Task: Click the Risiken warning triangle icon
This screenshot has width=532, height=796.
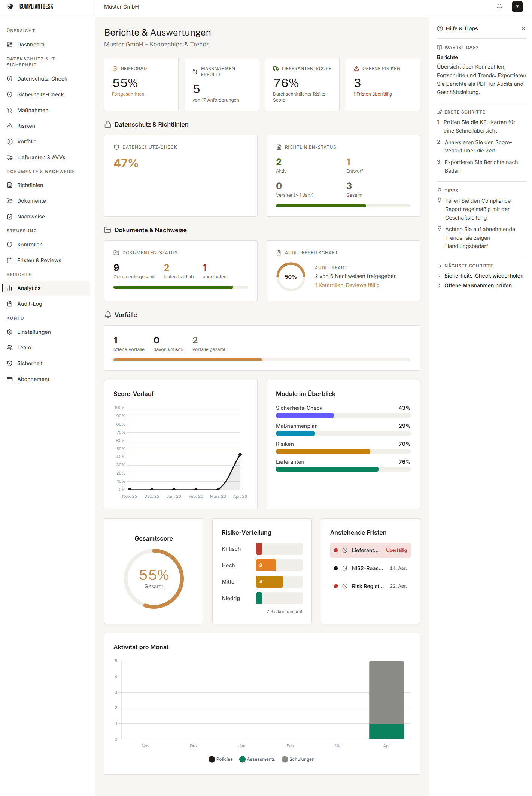Action: [x=10, y=126]
